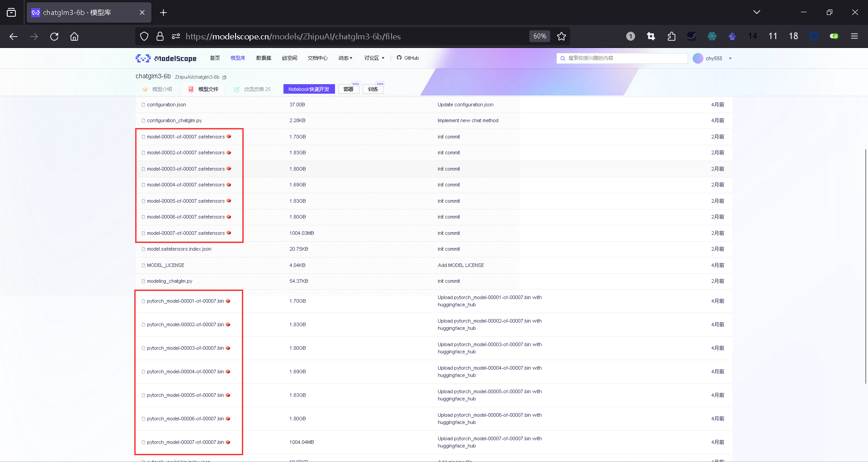Click the Notebook快速开发 button
This screenshot has width=868, height=462.
(309, 89)
